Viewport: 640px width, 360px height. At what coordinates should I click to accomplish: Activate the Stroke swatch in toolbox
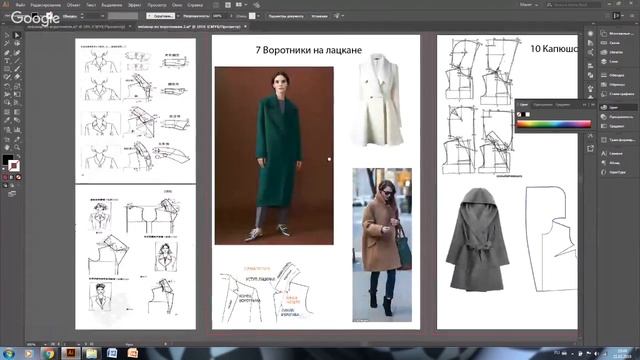coord(13,165)
